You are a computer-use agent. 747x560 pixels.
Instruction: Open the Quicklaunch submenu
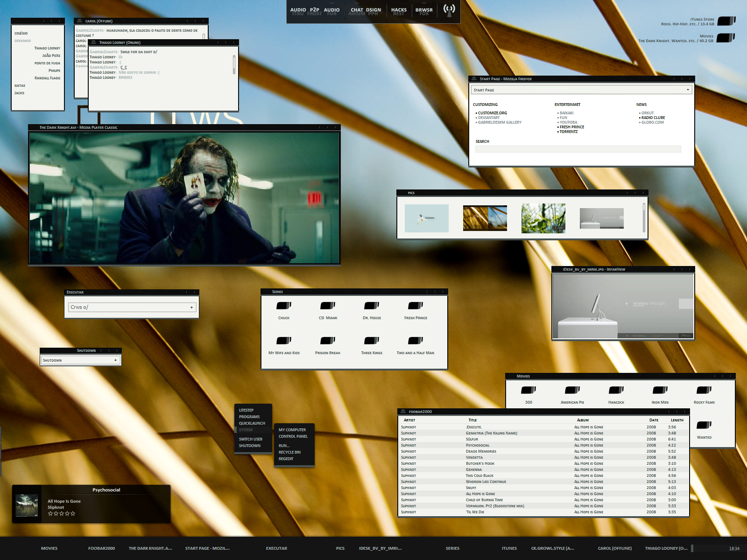[252, 423]
